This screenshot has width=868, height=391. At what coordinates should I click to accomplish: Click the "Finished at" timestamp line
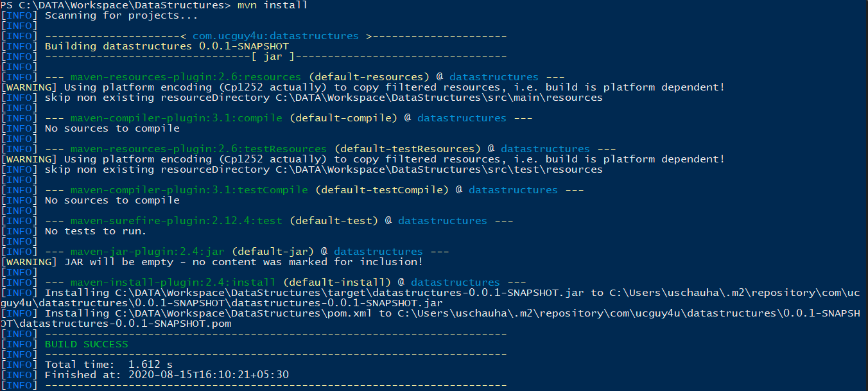(166, 375)
